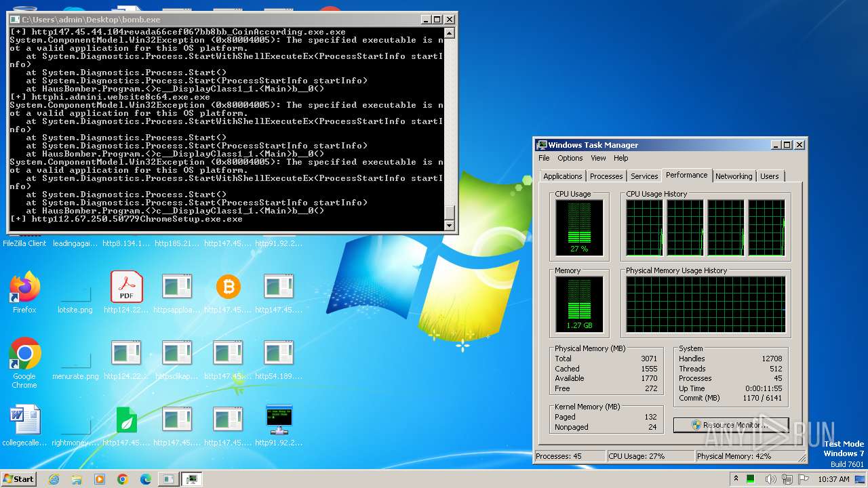Image resolution: width=868 pixels, height=488 pixels.
Task: Open the Options menu in Task Manager
Action: click(570, 158)
